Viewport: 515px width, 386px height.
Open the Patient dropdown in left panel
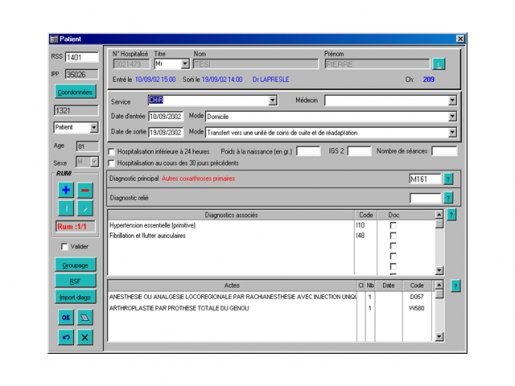tap(94, 128)
